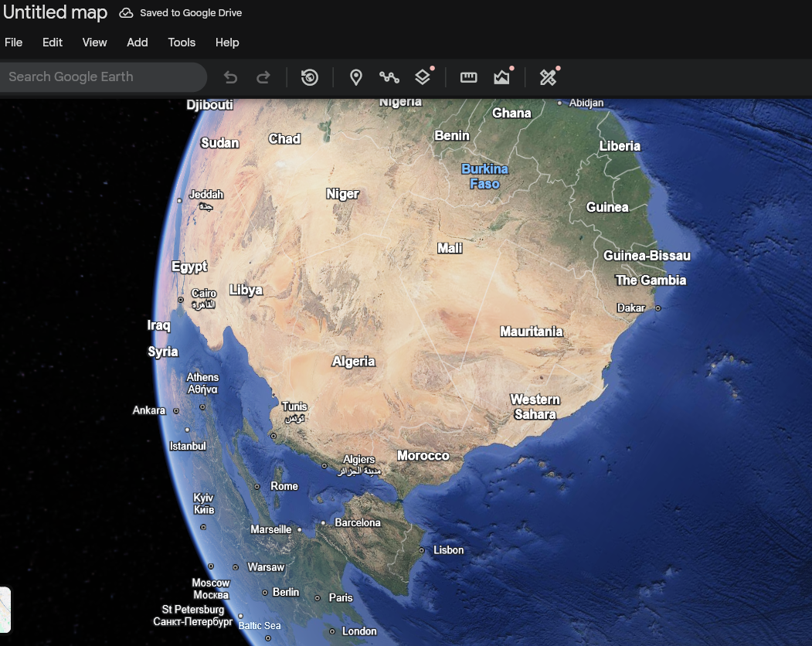Click the London city label
The width and height of the screenshot is (812, 646).
[x=359, y=631]
